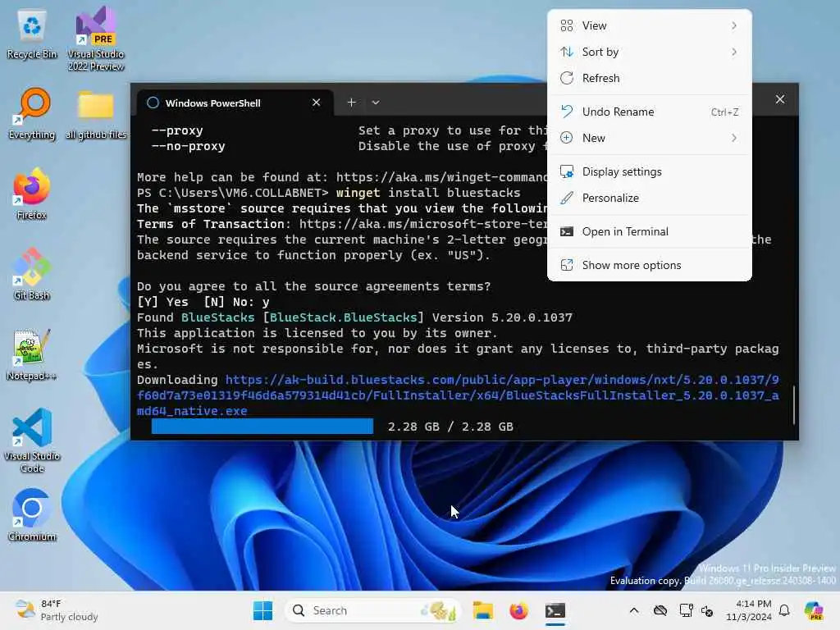This screenshot has width=840, height=630.
Task: Add a new tab in Terminal
Action: [351, 103]
